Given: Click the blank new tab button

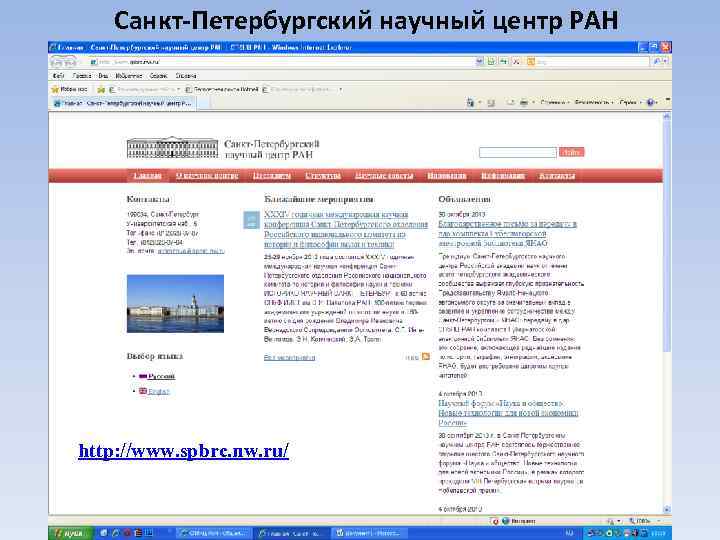Looking at the screenshot, I should (x=204, y=103).
